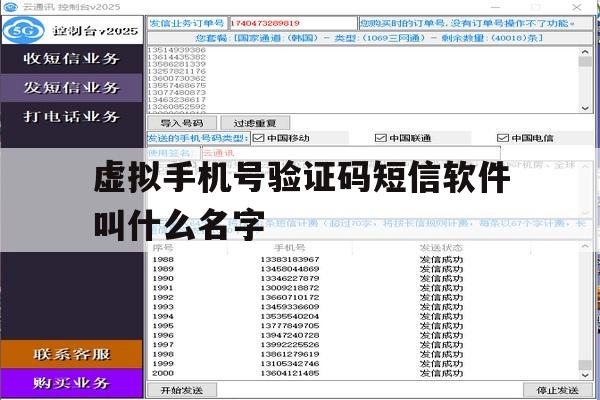Image resolution: width=600 pixels, height=400 pixels.
Task: Click 开始发送 button
Action: (182, 390)
